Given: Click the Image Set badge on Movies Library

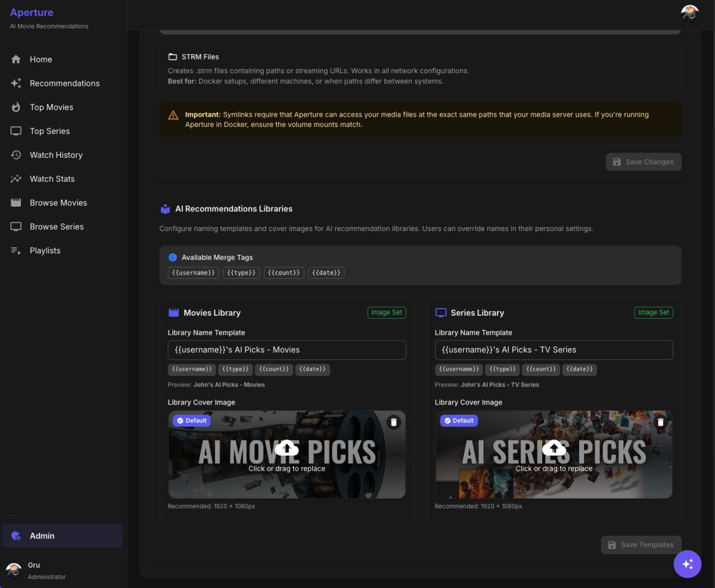Looking at the screenshot, I should tap(386, 312).
